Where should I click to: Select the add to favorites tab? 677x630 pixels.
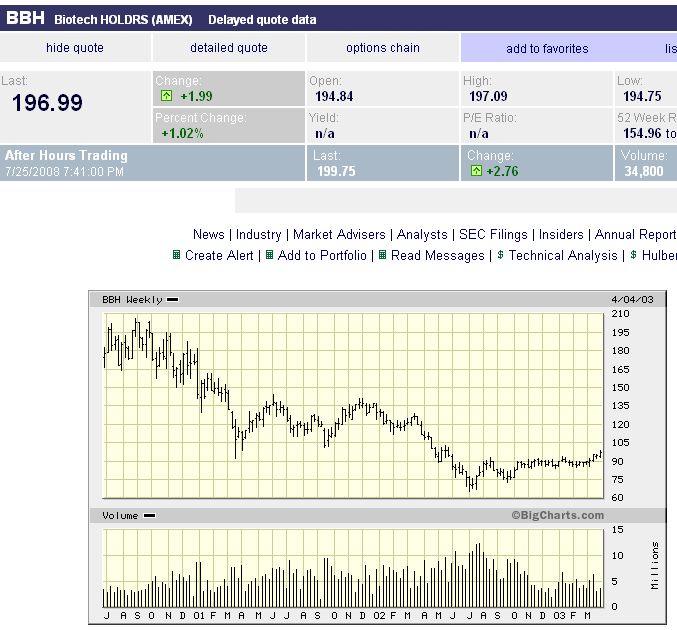(x=547, y=48)
